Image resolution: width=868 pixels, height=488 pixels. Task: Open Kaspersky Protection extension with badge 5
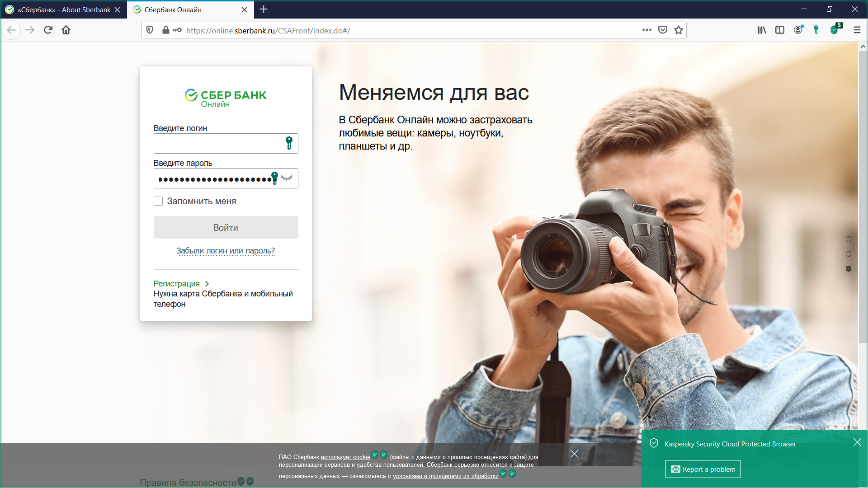pos(835,29)
